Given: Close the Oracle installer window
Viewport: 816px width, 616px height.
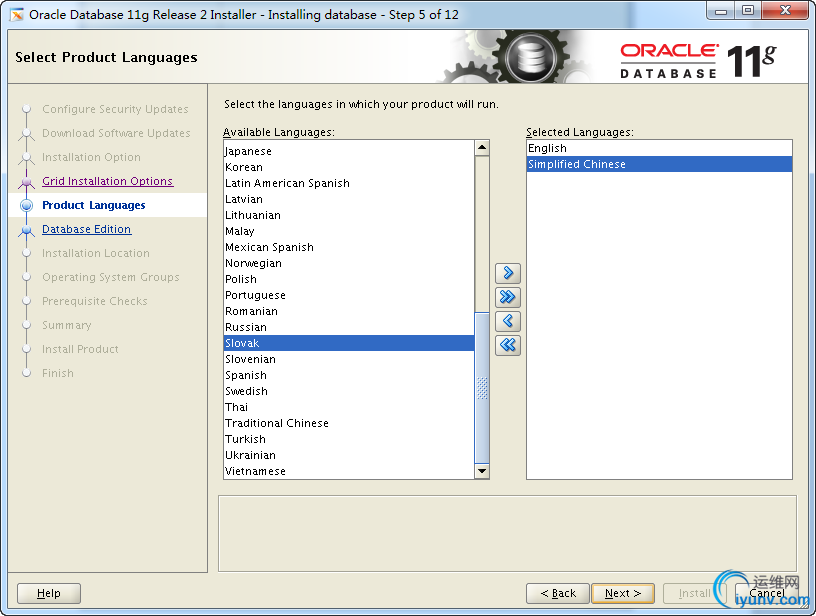Looking at the screenshot, I should tap(786, 11).
